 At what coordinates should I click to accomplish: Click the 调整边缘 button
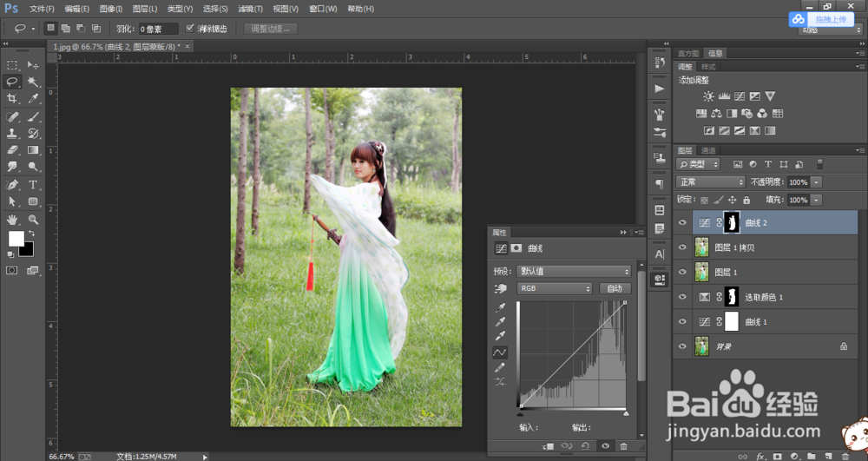[270, 29]
